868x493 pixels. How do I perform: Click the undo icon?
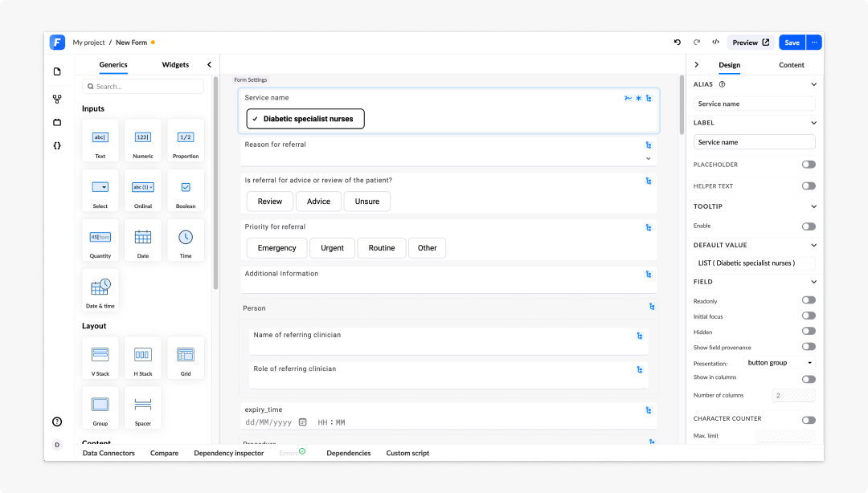[x=677, y=42]
